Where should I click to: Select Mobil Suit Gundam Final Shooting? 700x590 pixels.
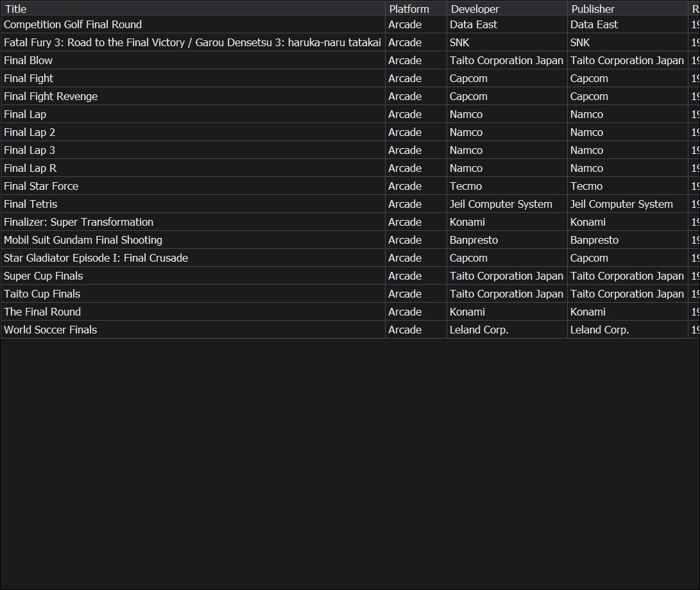click(83, 240)
